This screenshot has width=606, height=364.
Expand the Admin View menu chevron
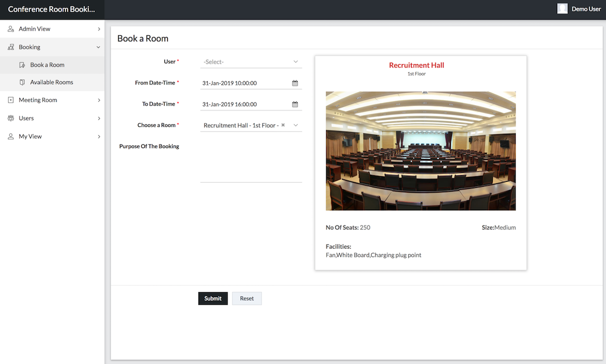[x=99, y=29]
